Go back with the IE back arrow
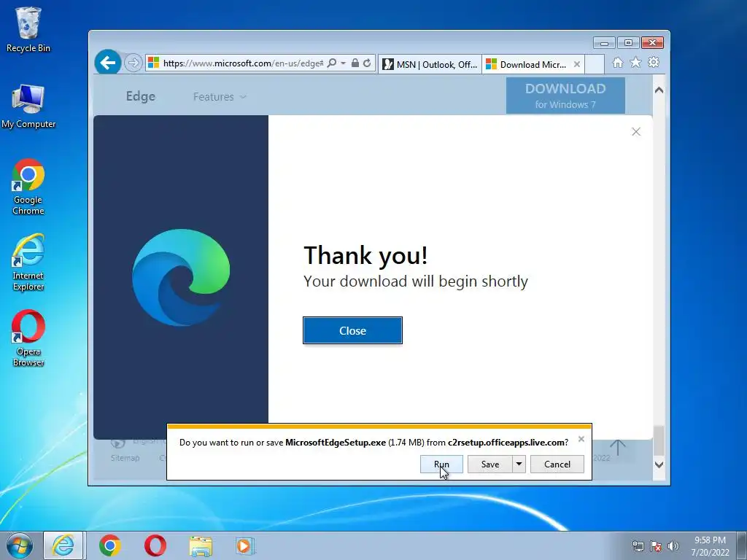The width and height of the screenshot is (747, 560). coord(108,63)
